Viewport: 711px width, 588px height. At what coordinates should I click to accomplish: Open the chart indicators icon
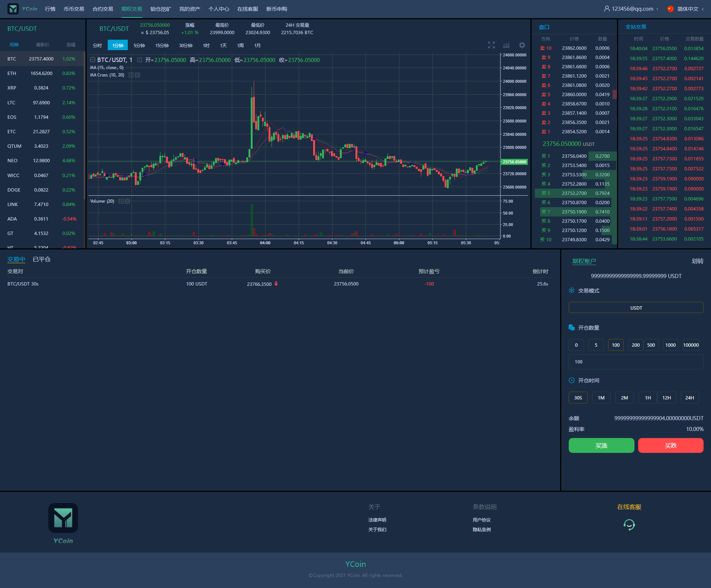[506, 45]
